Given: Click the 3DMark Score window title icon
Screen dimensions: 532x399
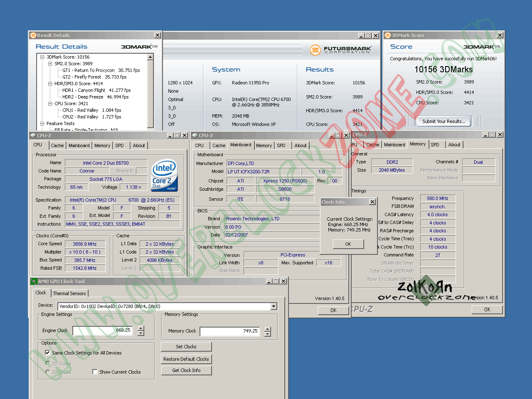Looking at the screenshot, I should click(388, 35).
